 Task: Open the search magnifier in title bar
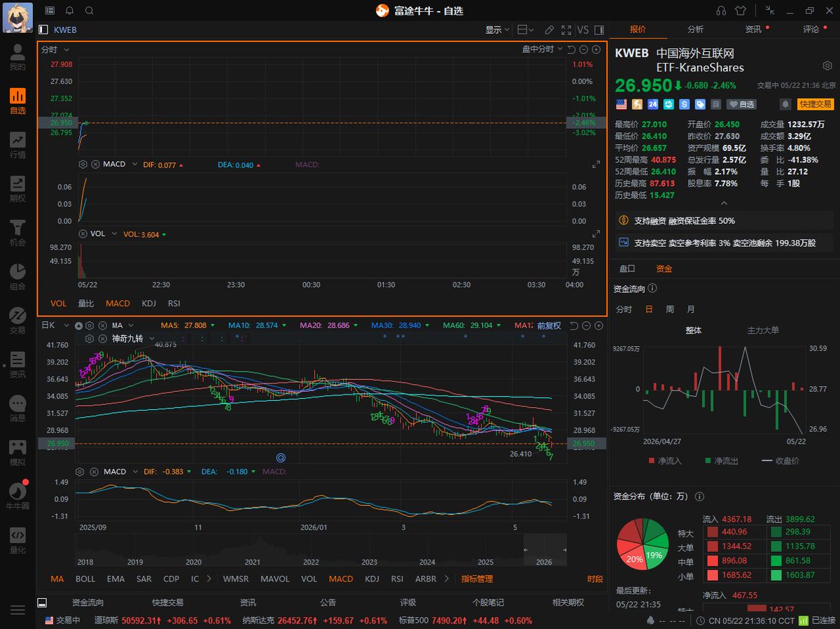[x=89, y=10]
